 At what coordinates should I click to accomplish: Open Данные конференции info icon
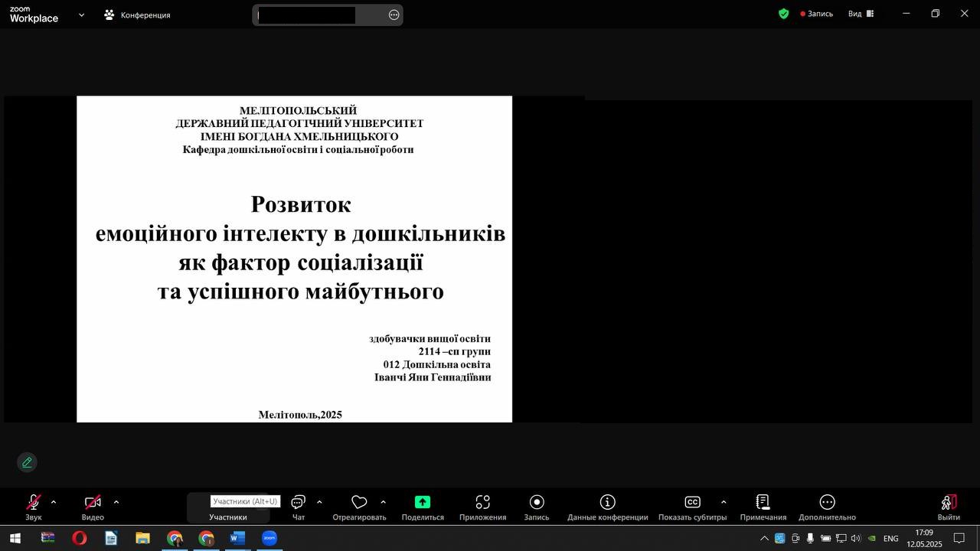click(x=607, y=502)
